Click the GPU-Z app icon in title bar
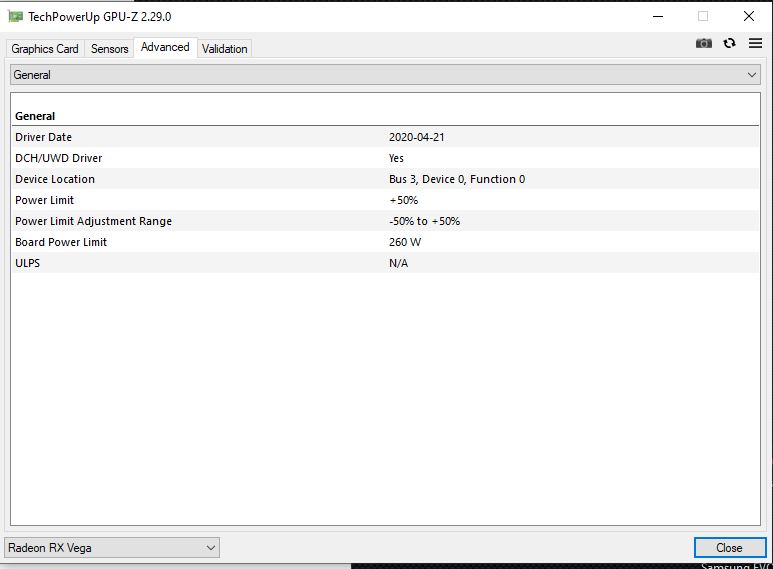This screenshot has width=773, height=569. (16, 17)
